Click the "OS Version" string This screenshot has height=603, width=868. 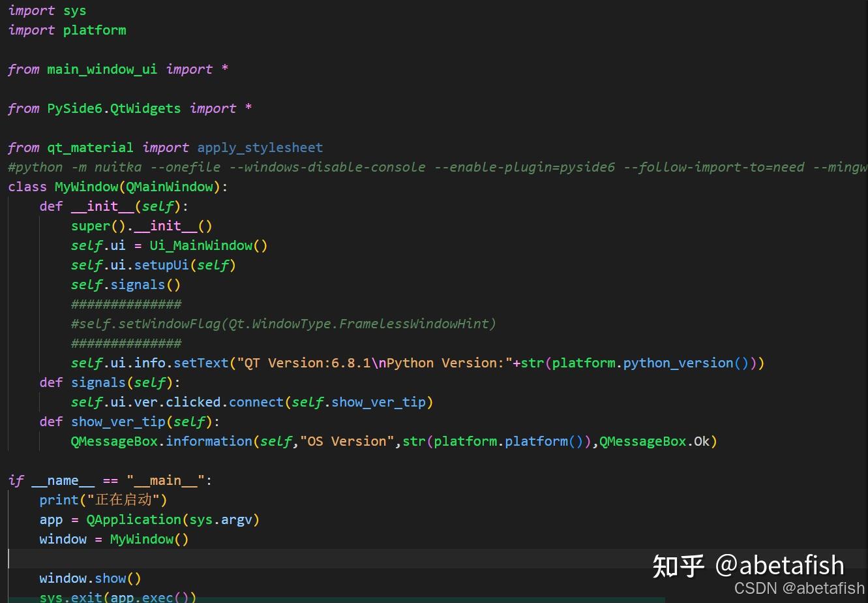tap(347, 441)
